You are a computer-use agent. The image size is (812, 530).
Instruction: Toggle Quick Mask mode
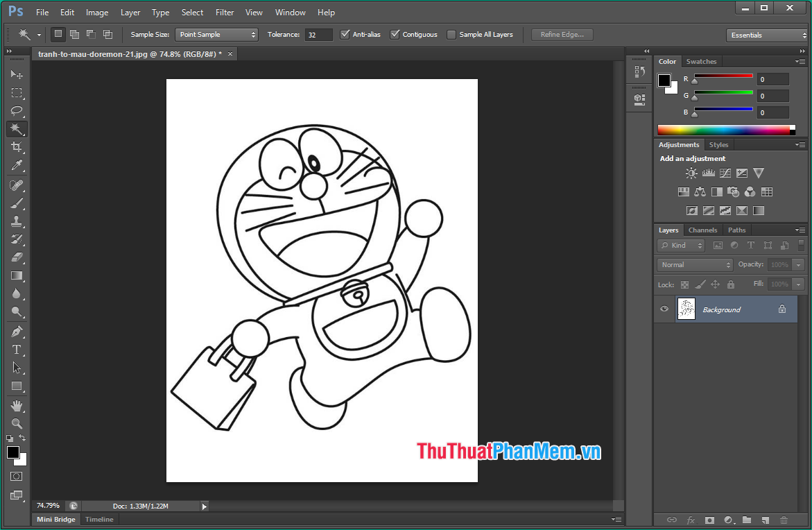(17, 476)
